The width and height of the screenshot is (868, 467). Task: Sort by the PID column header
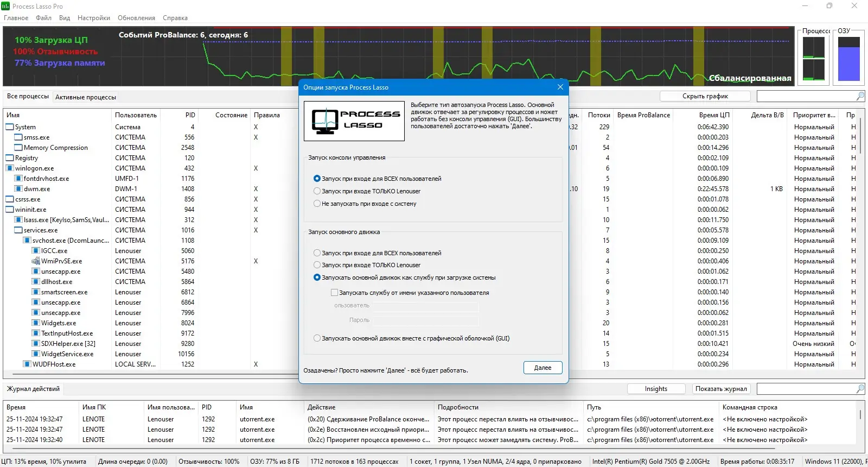click(180, 115)
